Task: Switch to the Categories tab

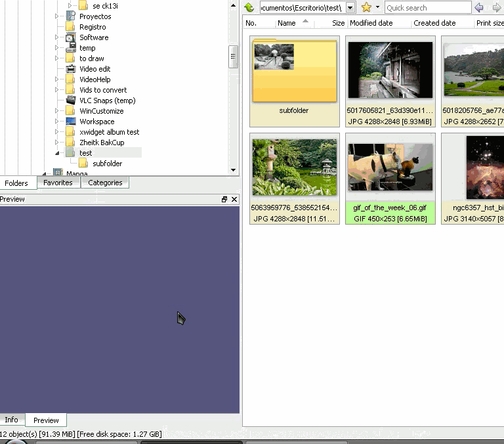Action: click(105, 183)
